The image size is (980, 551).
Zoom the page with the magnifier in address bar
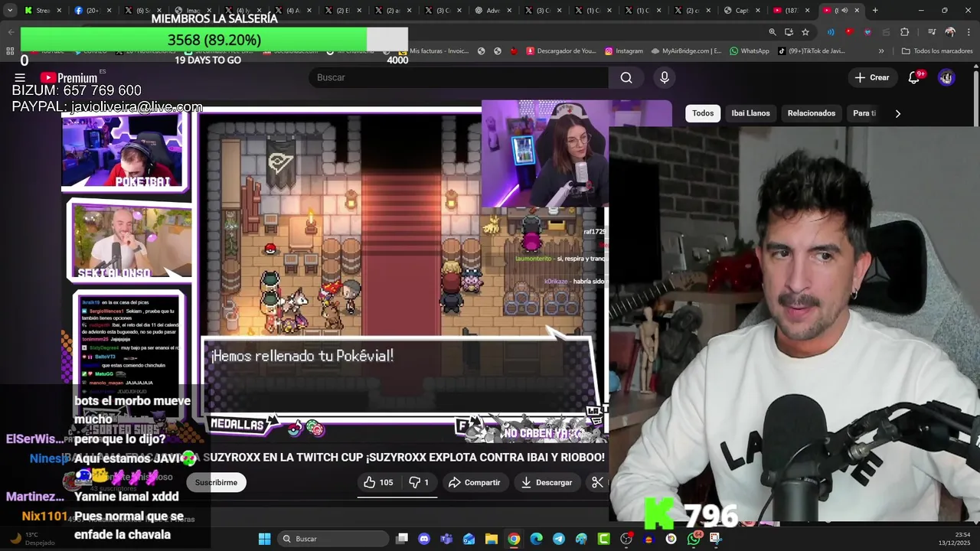click(772, 32)
